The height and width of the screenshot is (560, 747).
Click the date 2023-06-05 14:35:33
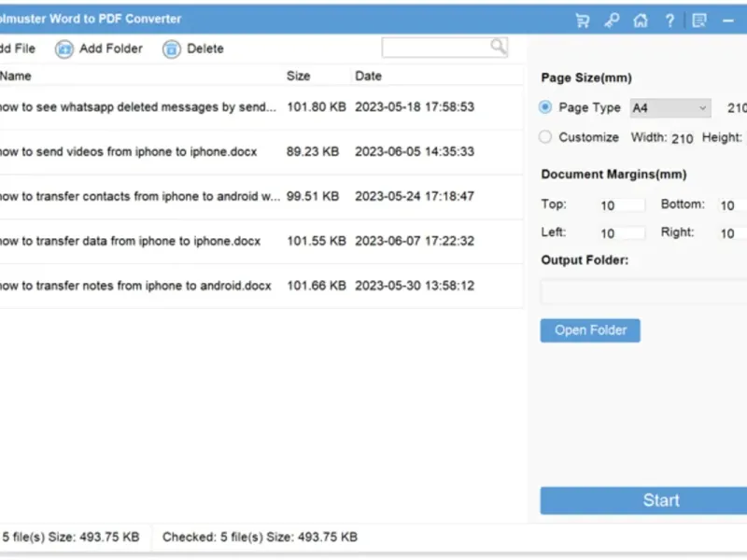click(415, 152)
